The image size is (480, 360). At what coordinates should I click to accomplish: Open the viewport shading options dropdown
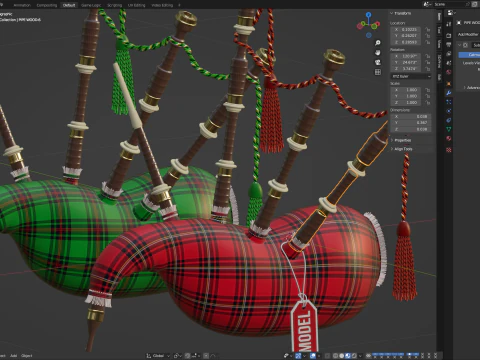click(360, 355)
